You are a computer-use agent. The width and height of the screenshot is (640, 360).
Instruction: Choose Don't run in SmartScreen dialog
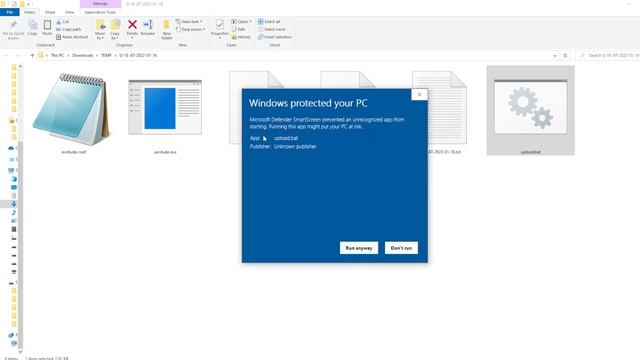point(401,248)
